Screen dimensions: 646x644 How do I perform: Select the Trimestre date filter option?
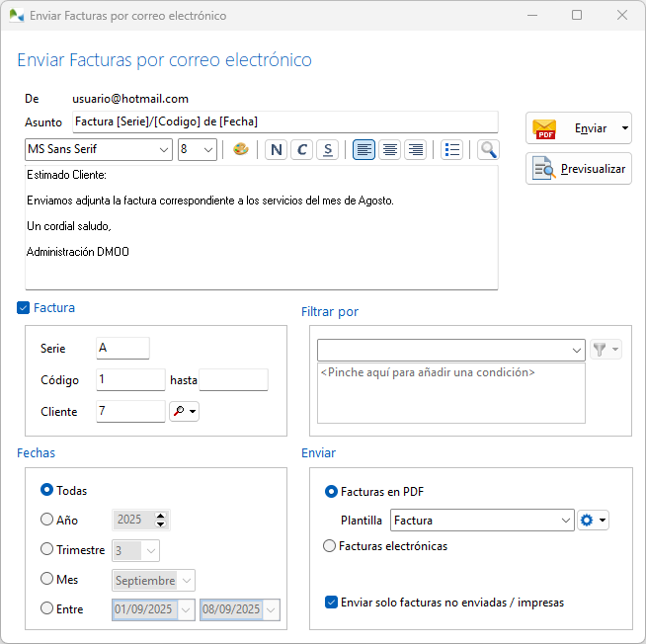click(47, 550)
